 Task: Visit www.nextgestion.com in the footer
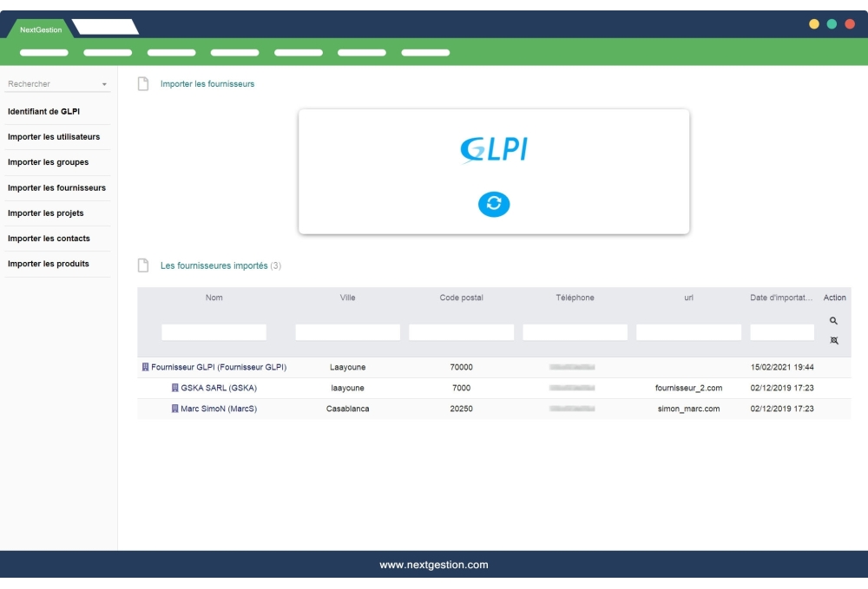pyautogui.click(x=434, y=563)
